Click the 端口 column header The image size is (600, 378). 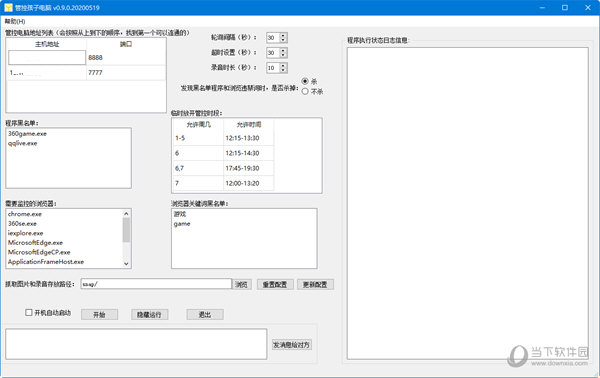pyautogui.click(x=126, y=44)
